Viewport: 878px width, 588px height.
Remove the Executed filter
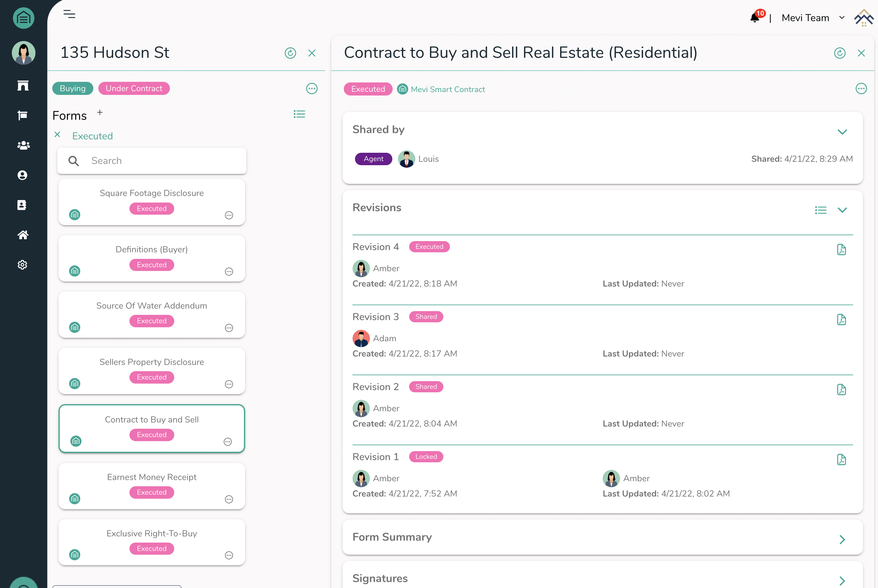point(57,135)
